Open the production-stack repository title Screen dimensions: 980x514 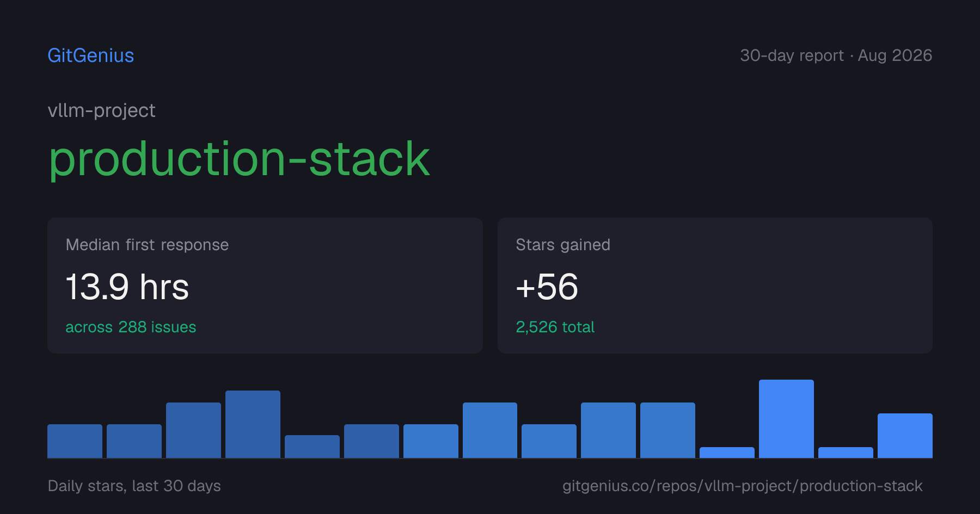pos(239,159)
